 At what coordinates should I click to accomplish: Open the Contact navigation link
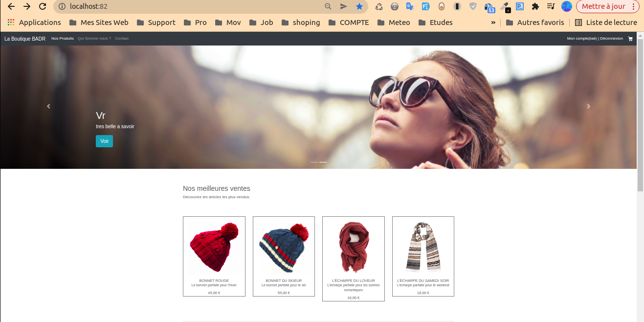[x=122, y=39]
